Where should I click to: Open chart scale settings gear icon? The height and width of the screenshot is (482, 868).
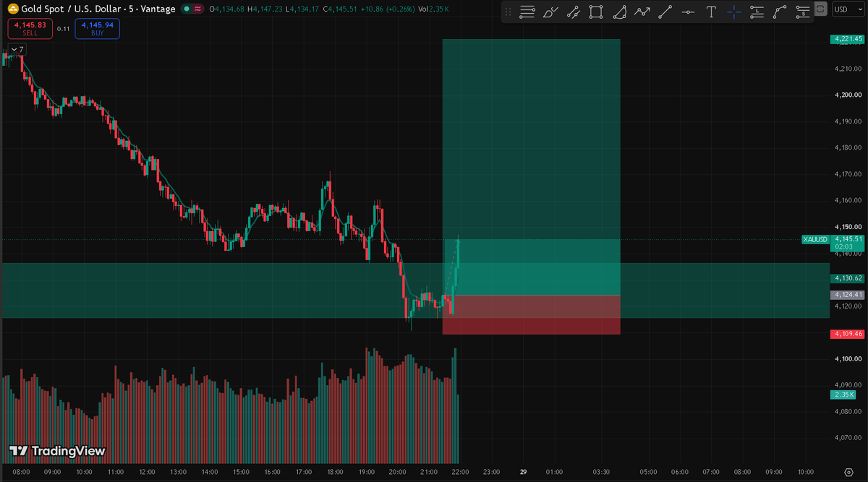tap(848, 472)
